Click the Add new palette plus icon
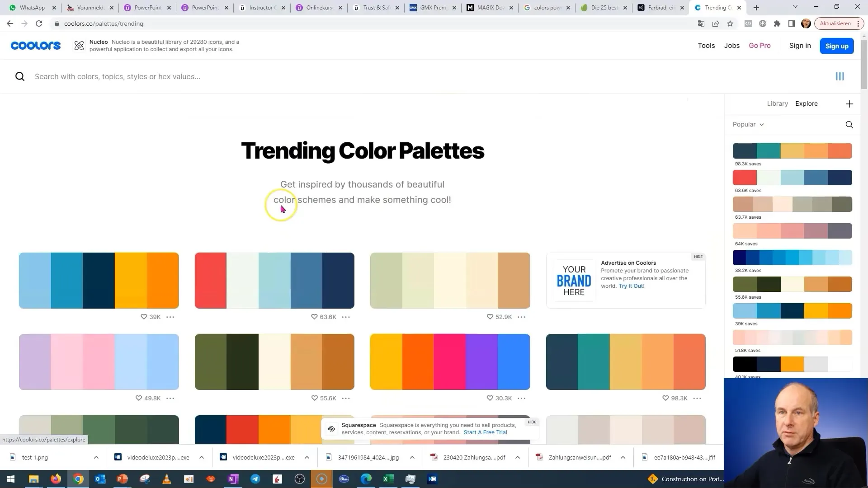This screenshot has width=868, height=488. coord(849,103)
